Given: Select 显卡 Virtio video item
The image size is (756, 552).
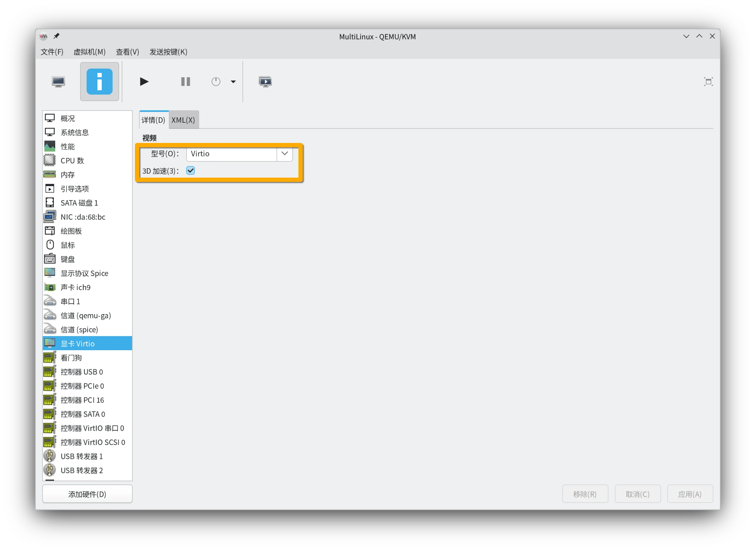Looking at the screenshot, I should point(87,344).
